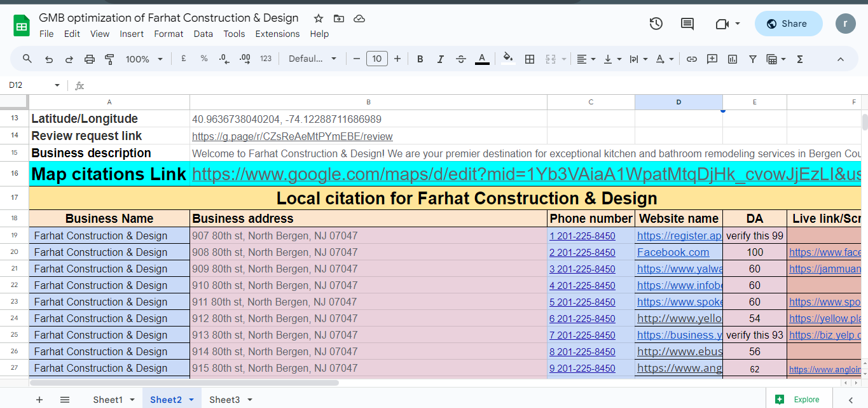Image resolution: width=868 pixels, height=408 pixels.
Task: Open the fill color picker
Action: point(507,58)
